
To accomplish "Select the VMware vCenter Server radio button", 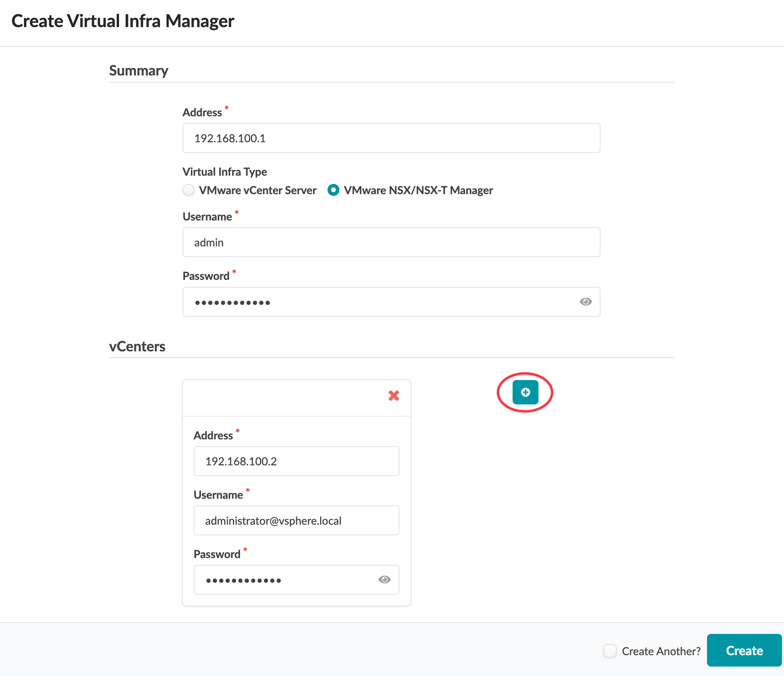I will 189,190.
